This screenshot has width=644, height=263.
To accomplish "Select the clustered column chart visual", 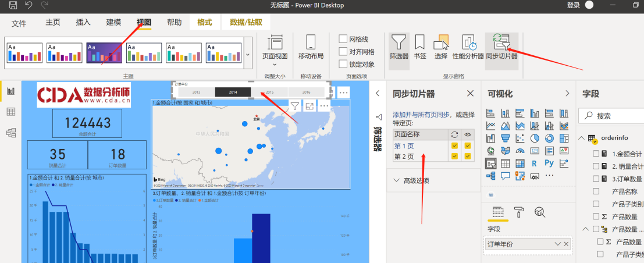I will point(535,113).
